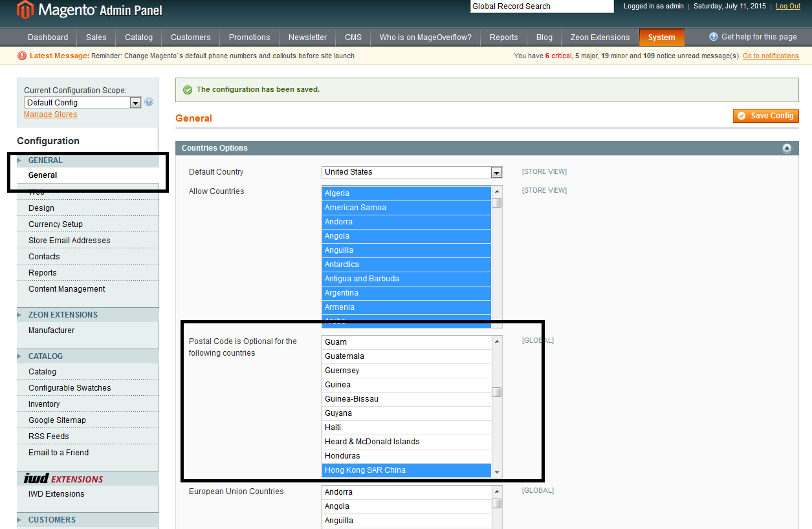Open the Get help for this page icon
The width and height of the screenshot is (812, 529).
tap(712, 37)
